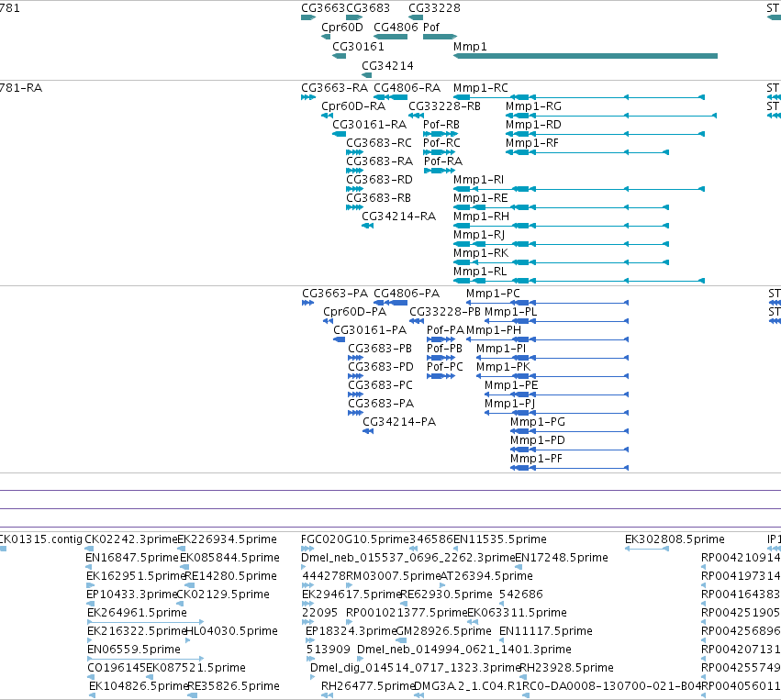Select transcript Pof-RA
Image resolution: width=781 pixels, height=700 pixels.
[x=440, y=171]
